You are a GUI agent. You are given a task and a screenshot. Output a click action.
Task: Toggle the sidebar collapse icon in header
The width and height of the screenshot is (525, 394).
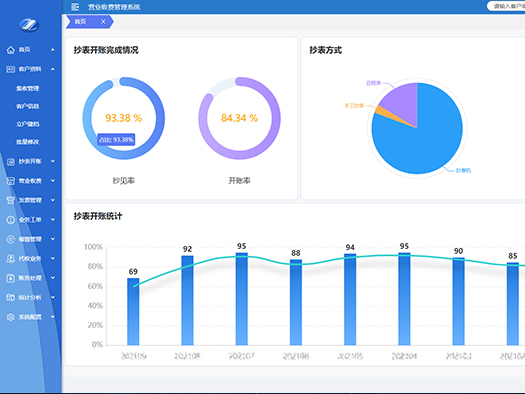pyautogui.click(x=75, y=7)
